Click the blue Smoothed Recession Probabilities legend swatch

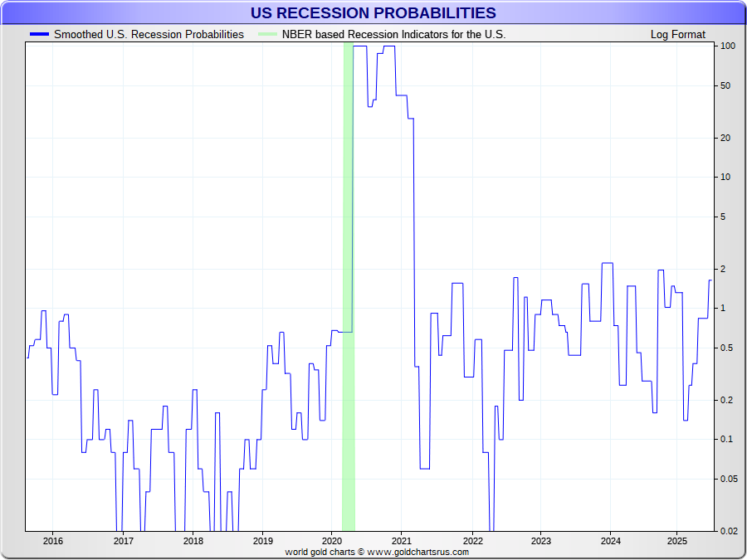pyautogui.click(x=39, y=34)
